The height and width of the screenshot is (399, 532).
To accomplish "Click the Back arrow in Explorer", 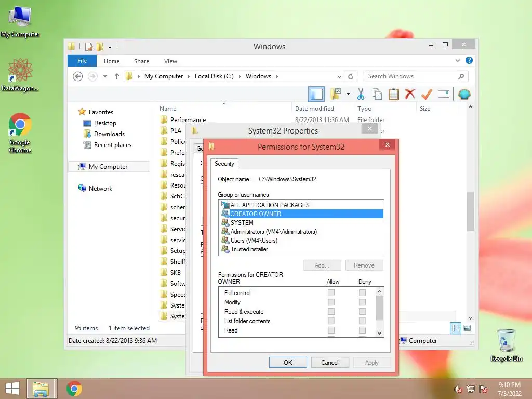I will click(78, 77).
